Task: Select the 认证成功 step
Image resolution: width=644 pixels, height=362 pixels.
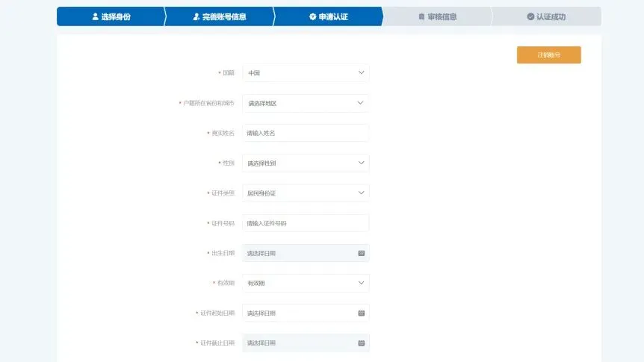Action: tap(546, 16)
